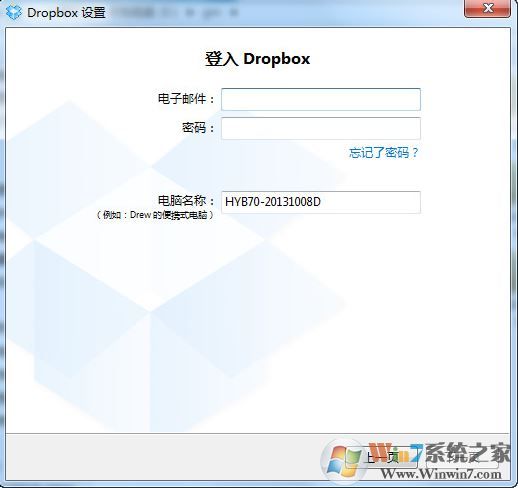Edit the 电脑名称 field HYB70-20131008D
This screenshot has height=488, width=518.
[321, 202]
